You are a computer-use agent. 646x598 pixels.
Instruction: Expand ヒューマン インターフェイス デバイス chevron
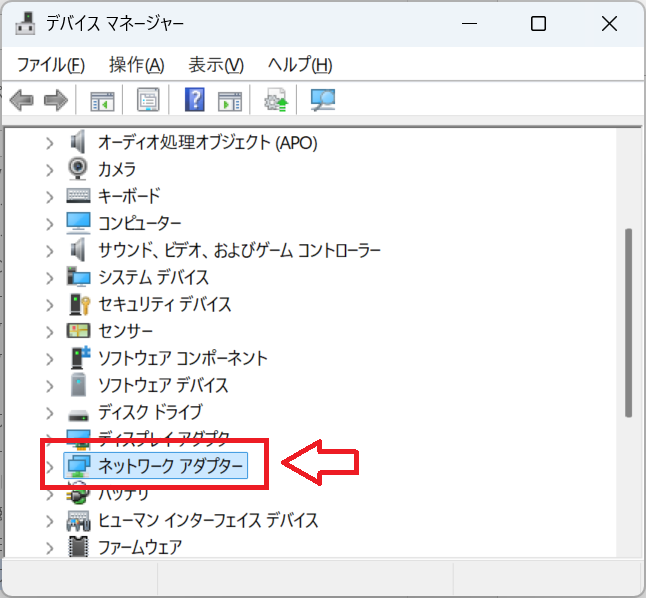pos(50,521)
